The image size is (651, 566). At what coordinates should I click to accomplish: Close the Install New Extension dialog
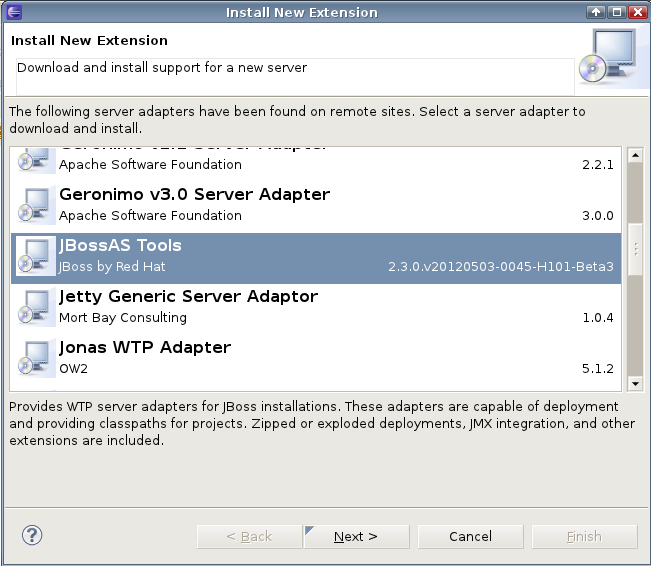638,12
